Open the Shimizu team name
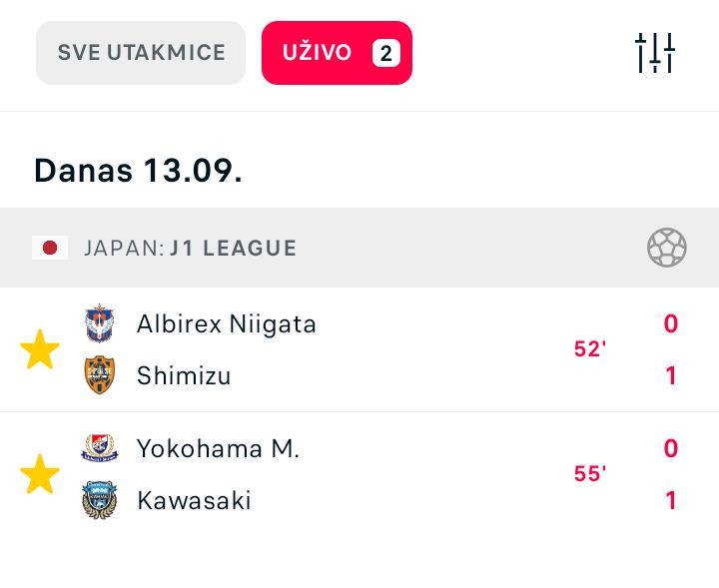 point(184,375)
